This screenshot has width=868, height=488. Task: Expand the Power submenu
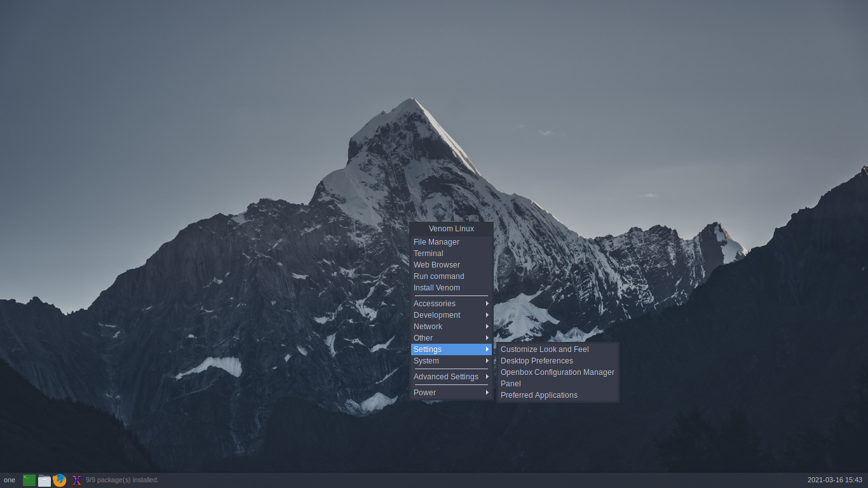(451, 393)
